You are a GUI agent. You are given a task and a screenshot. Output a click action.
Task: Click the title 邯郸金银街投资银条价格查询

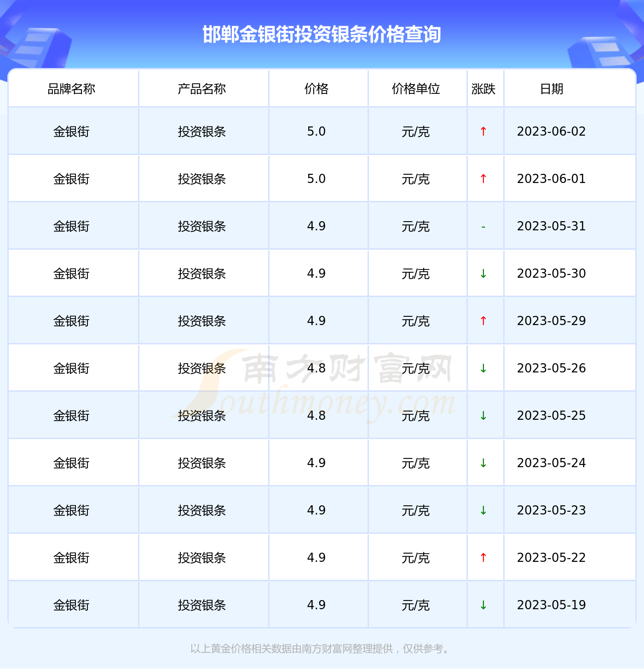click(x=322, y=34)
